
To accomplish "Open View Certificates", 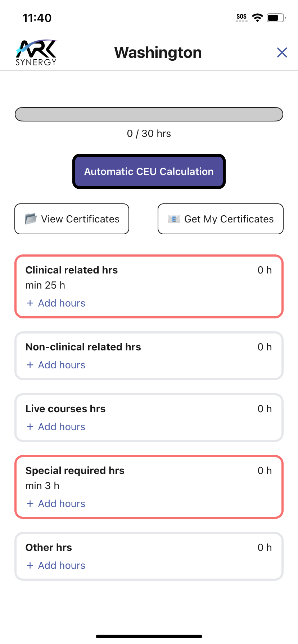I will coord(72,219).
